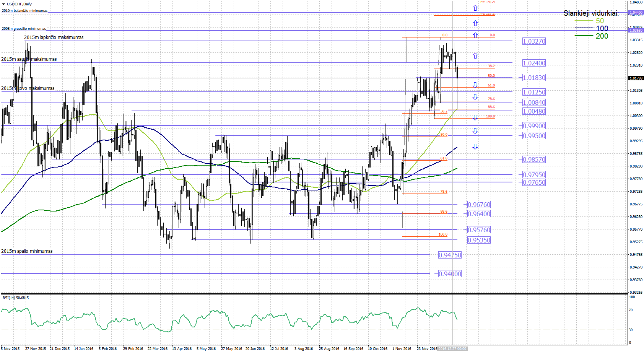Select the 2015m lapkričio maksimumas label
Screen dimensions: 644x353
coord(54,37)
